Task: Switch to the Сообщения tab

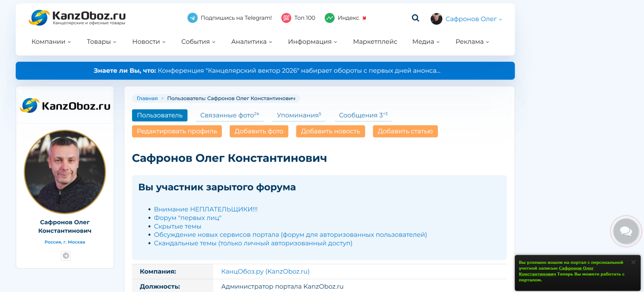Action: point(363,115)
